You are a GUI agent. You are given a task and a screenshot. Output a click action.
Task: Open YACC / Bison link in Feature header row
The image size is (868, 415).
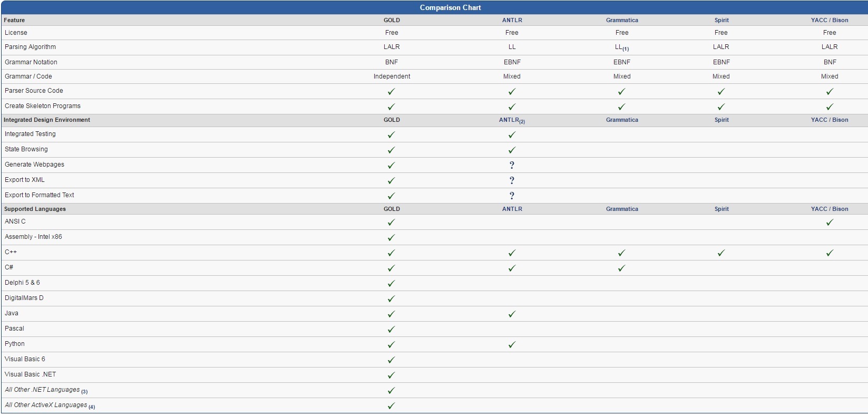(830, 20)
